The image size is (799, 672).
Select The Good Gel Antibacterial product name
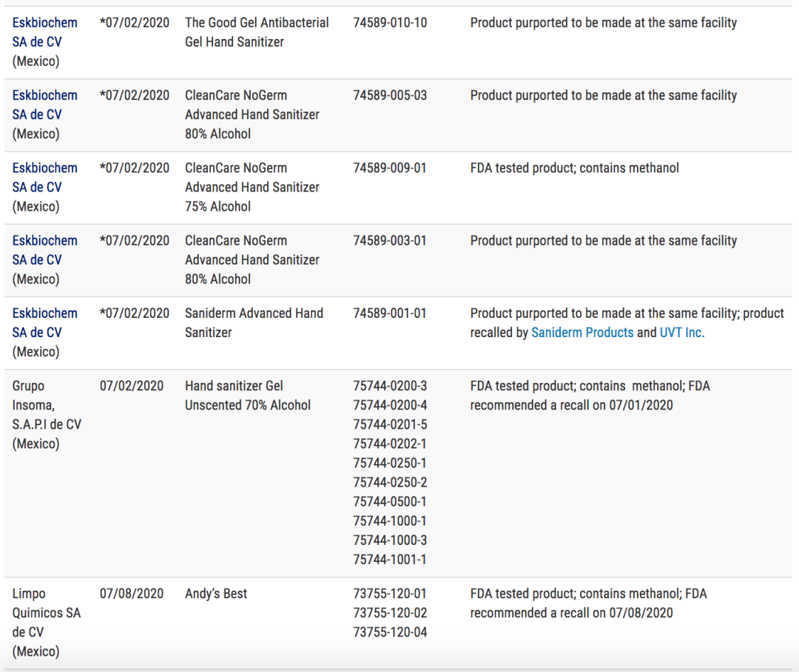257,32
